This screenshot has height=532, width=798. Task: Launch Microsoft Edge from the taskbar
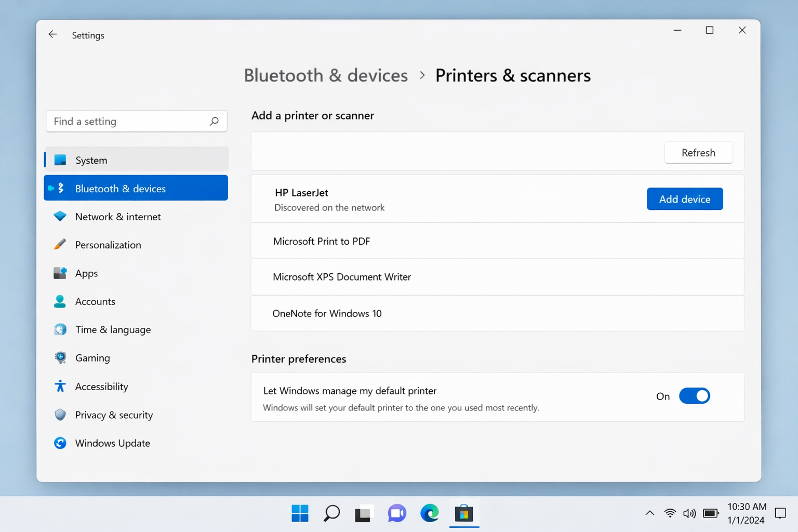coord(430,513)
